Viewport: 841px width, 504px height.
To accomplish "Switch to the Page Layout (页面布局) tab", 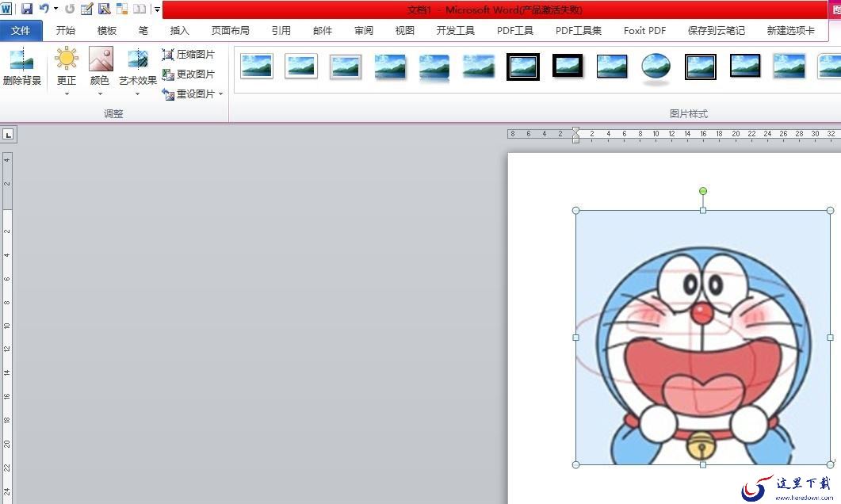I will (230, 31).
